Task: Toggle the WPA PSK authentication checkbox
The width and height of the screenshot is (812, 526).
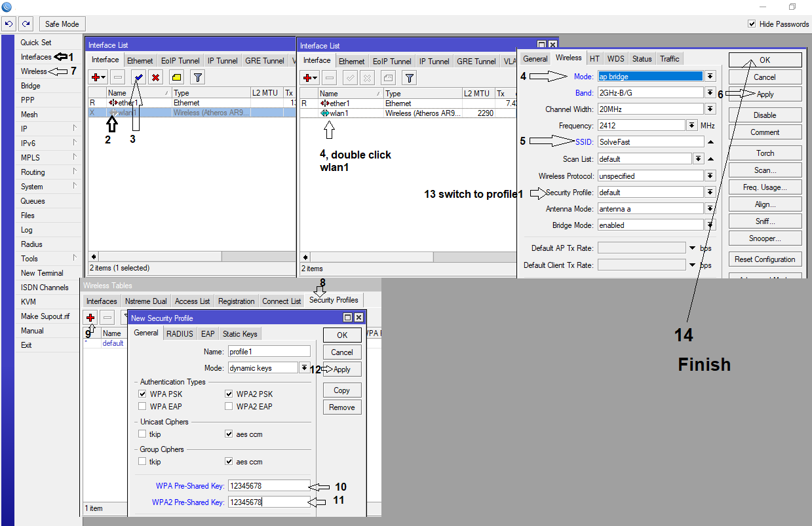Action: click(x=143, y=394)
